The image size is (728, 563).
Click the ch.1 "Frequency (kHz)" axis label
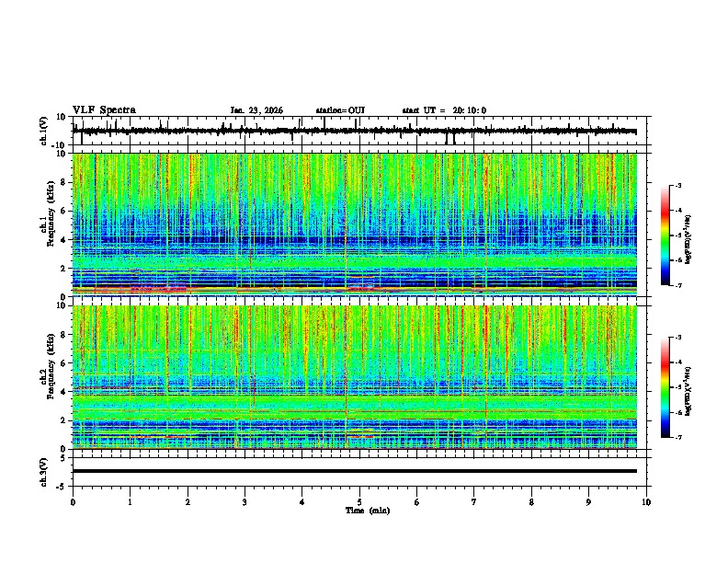51,214
